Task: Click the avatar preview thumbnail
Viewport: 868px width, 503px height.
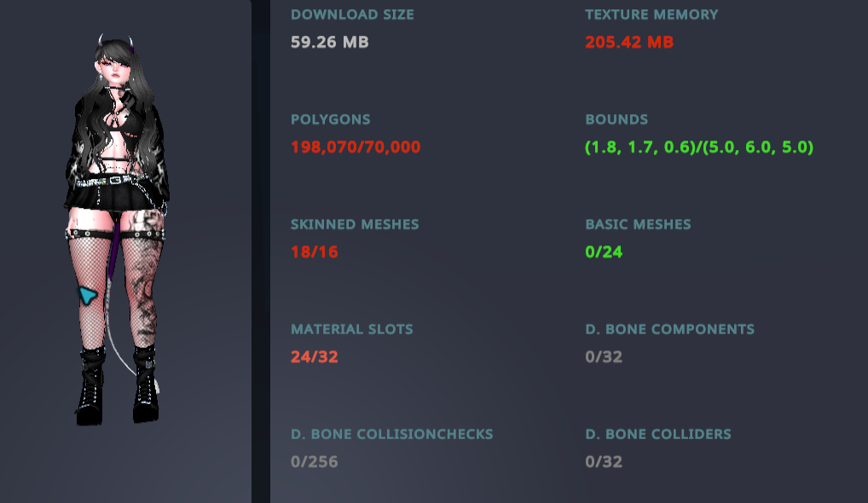Action: click(x=116, y=229)
